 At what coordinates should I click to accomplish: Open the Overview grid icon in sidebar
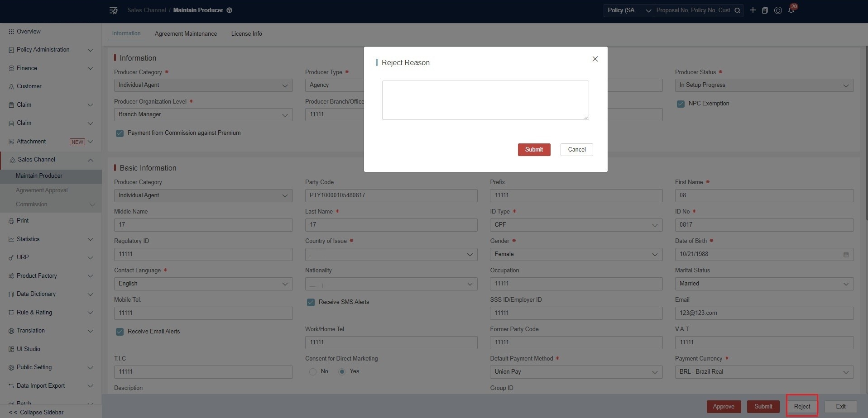click(11, 32)
